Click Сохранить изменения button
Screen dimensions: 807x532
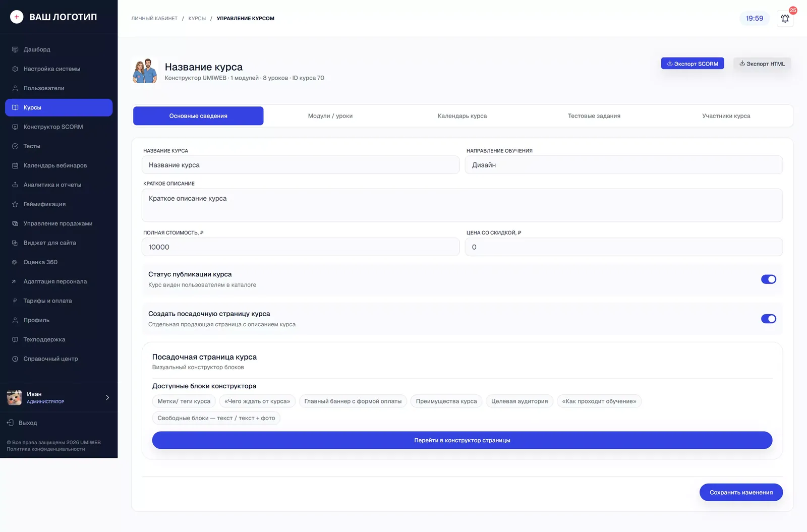(x=741, y=493)
